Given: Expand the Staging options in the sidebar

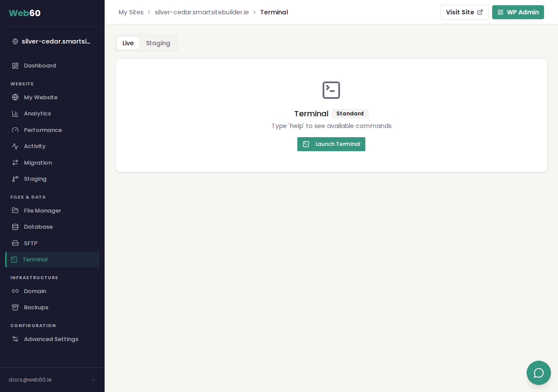Looking at the screenshot, I should coord(35,179).
